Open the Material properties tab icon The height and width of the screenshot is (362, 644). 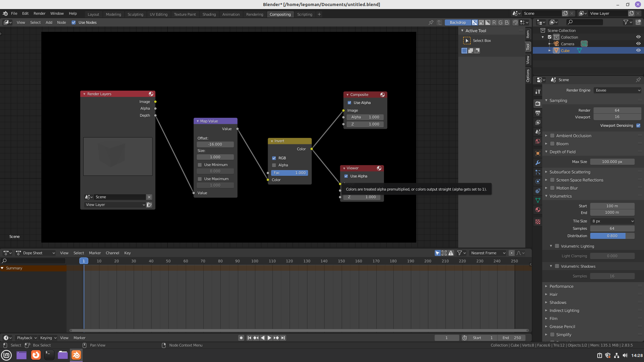(538, 210)
